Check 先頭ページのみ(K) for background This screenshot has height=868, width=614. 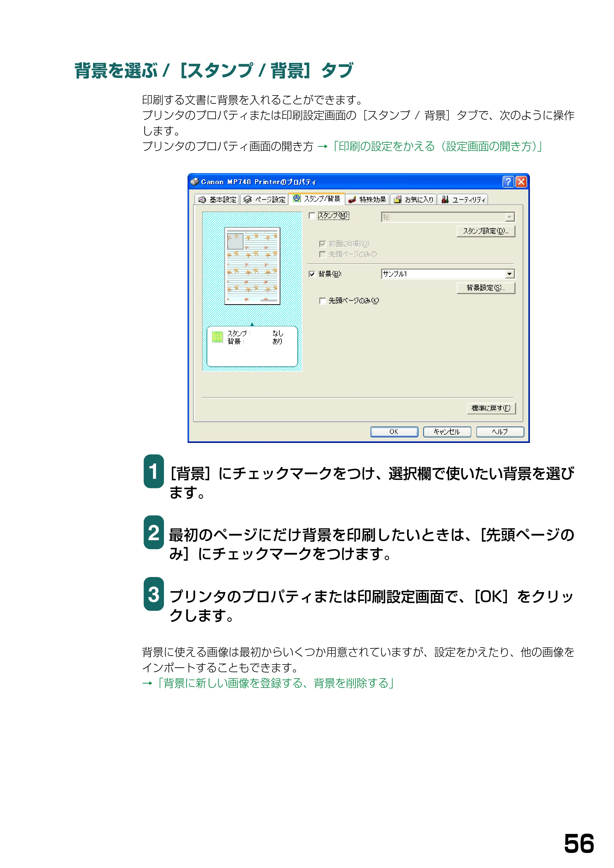click(322, 301)
